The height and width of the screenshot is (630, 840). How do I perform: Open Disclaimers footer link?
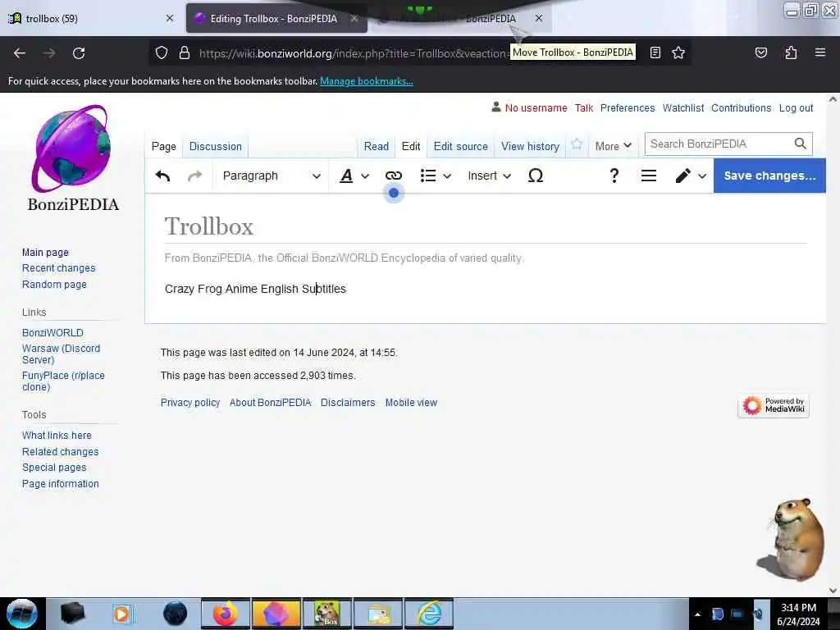tap(348, 402)
